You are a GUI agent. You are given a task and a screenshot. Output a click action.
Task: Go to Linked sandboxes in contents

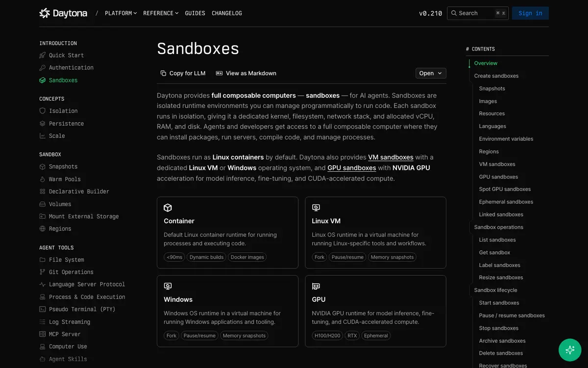[x=501, y=214]
